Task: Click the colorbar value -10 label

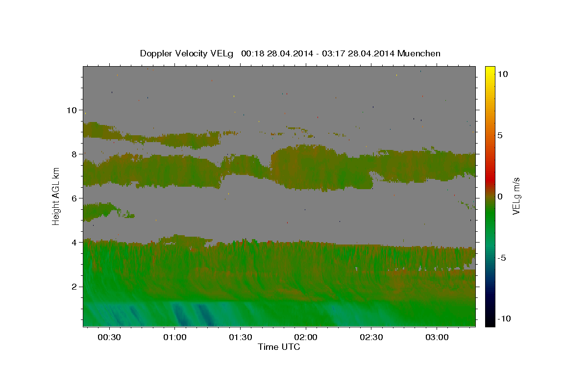Action: point(504,318)
